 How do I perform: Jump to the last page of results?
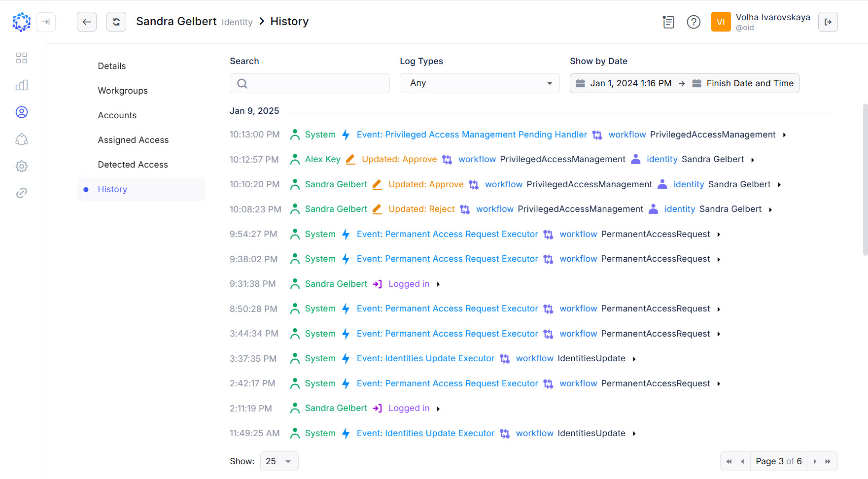(x=828, y=461)
